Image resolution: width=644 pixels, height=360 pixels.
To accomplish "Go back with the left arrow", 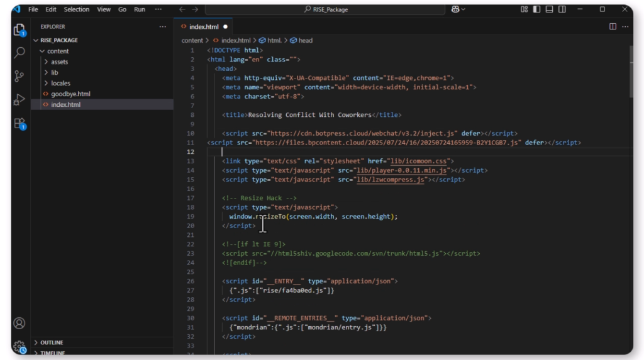I will coord(182,9).
